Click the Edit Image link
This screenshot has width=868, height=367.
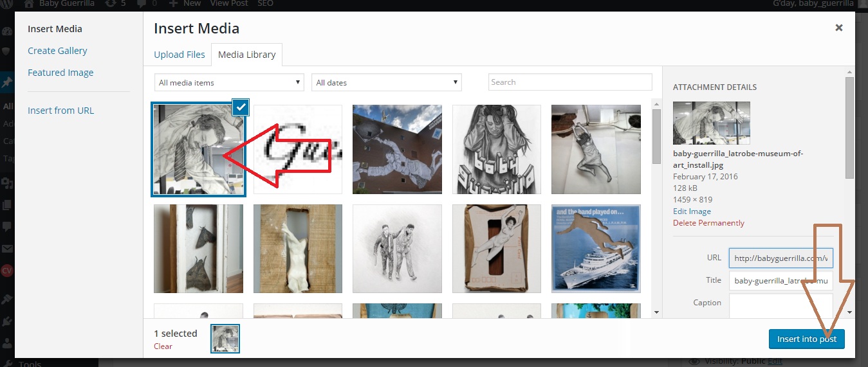pyautogui.click(x=692, y=211)
